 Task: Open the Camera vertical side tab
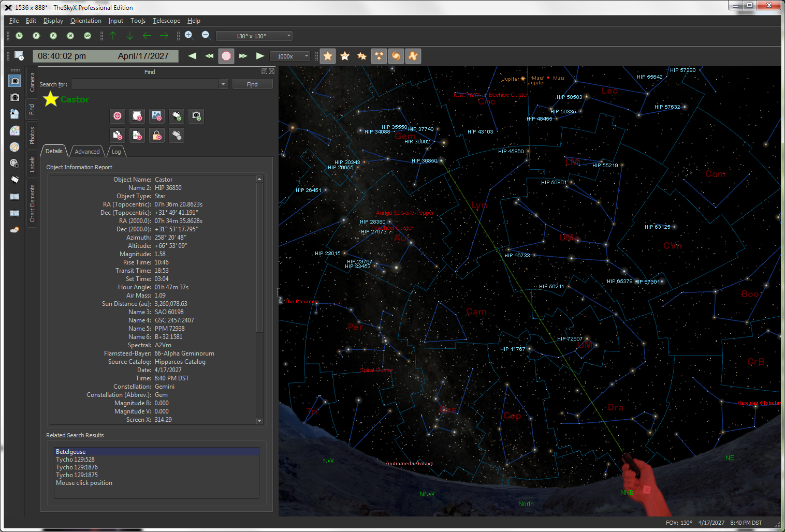click(32, 82)
